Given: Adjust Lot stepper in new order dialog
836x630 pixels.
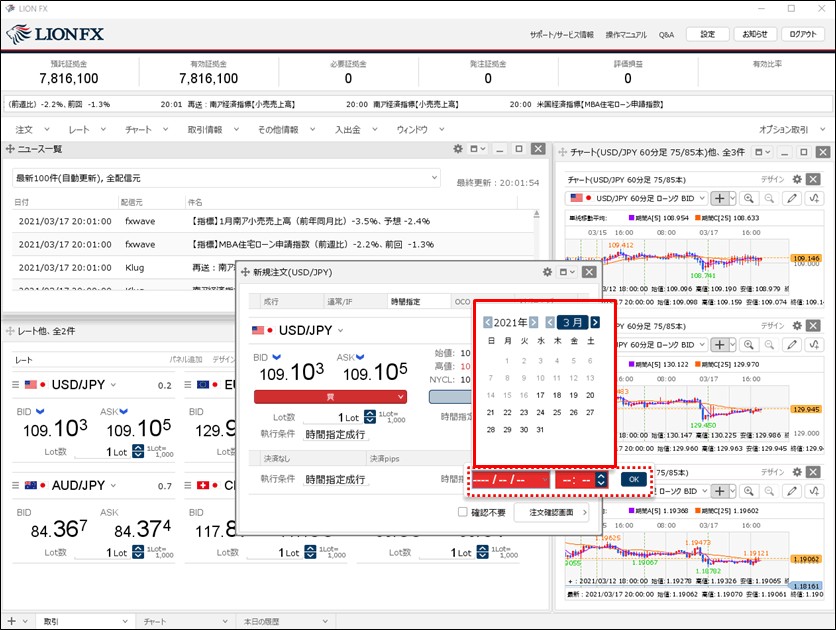Looking at the screenshot, I should point(370,417).
